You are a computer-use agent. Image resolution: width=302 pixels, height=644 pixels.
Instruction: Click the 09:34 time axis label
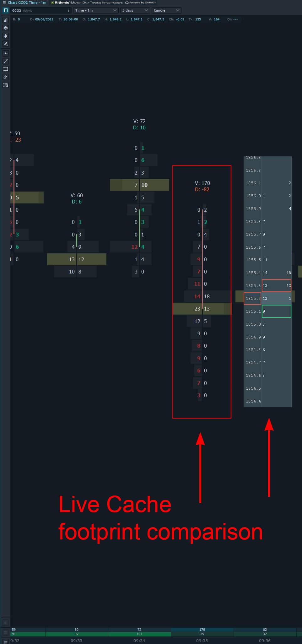click(139, 641)
